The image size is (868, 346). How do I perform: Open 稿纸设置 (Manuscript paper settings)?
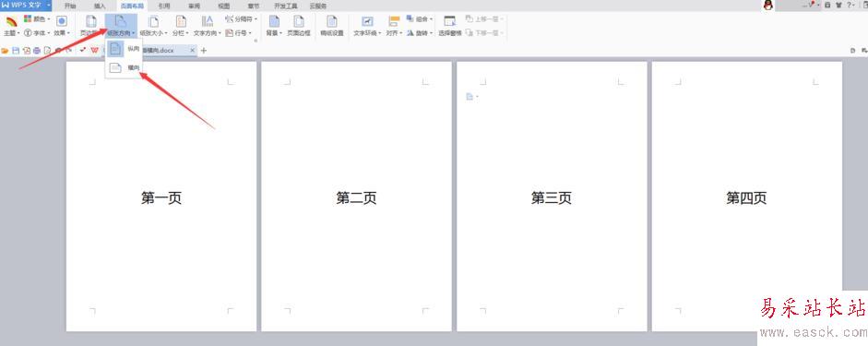click(332, 26)
